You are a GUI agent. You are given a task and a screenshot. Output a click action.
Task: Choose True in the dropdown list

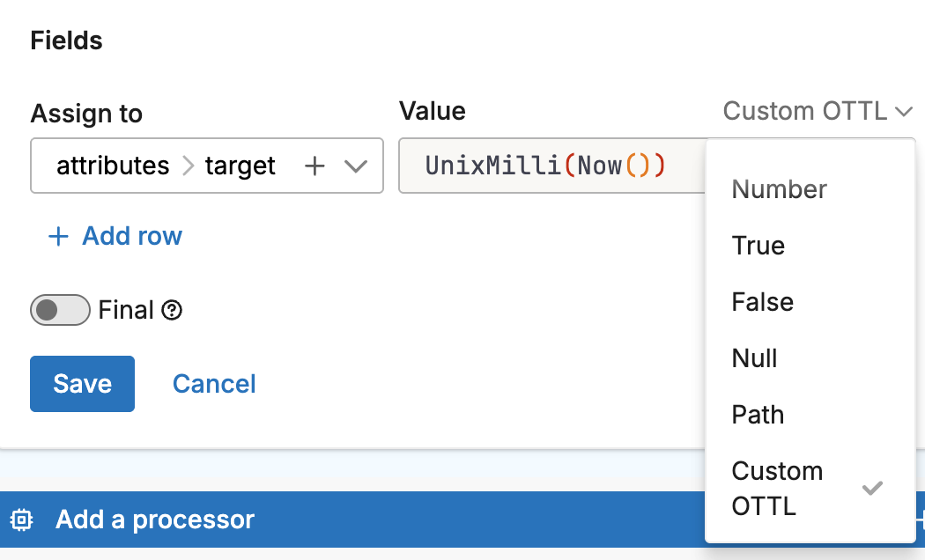(x=758, y=246)
